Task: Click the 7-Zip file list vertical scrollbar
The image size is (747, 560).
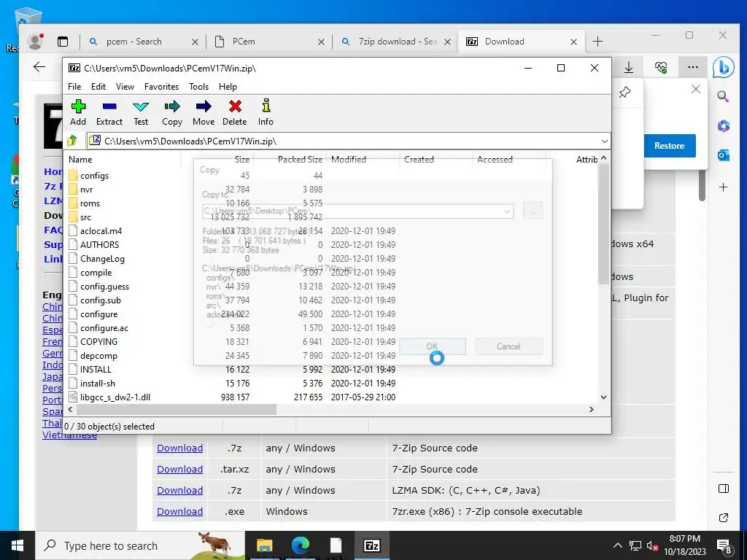Action: point(603,224)
